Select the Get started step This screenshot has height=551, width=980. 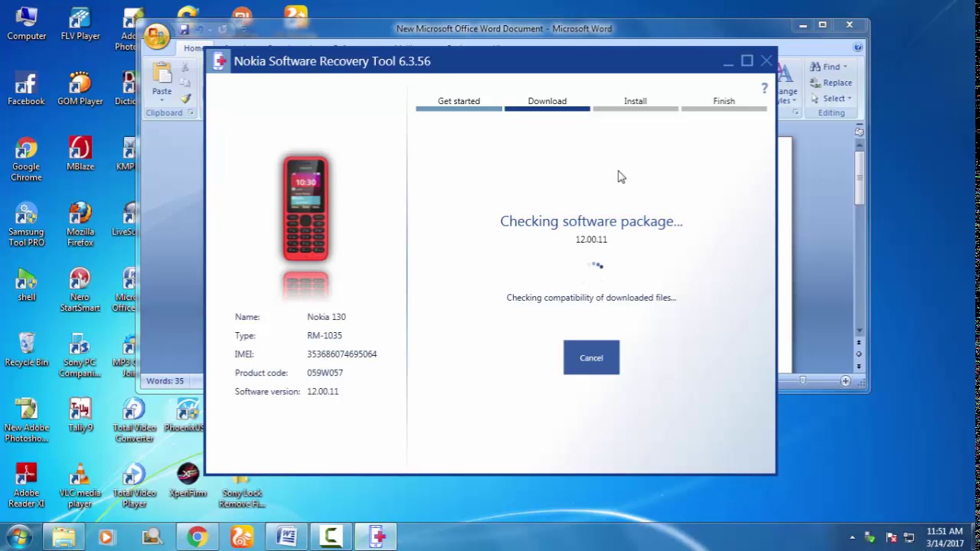point(459,101)
